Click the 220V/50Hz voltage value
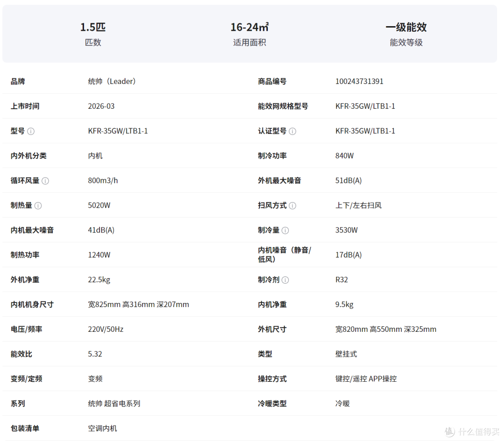 [106, 329]
